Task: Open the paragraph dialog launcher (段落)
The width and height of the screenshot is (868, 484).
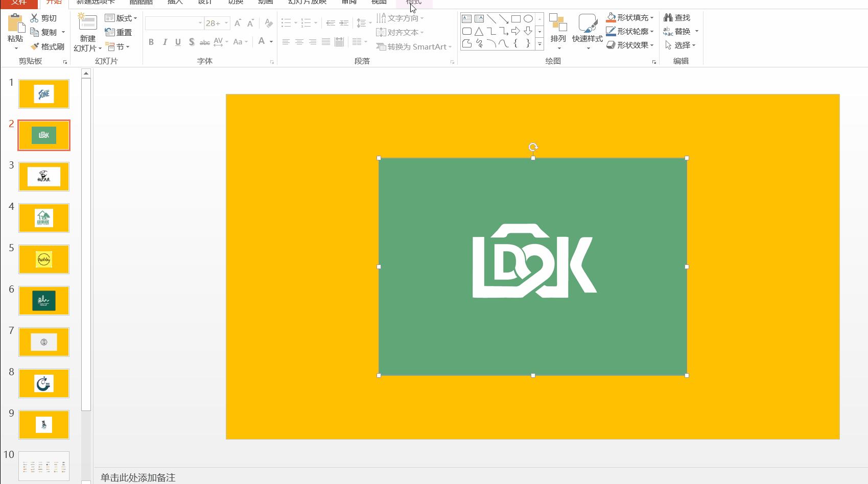Action: [x=452, y=62]
